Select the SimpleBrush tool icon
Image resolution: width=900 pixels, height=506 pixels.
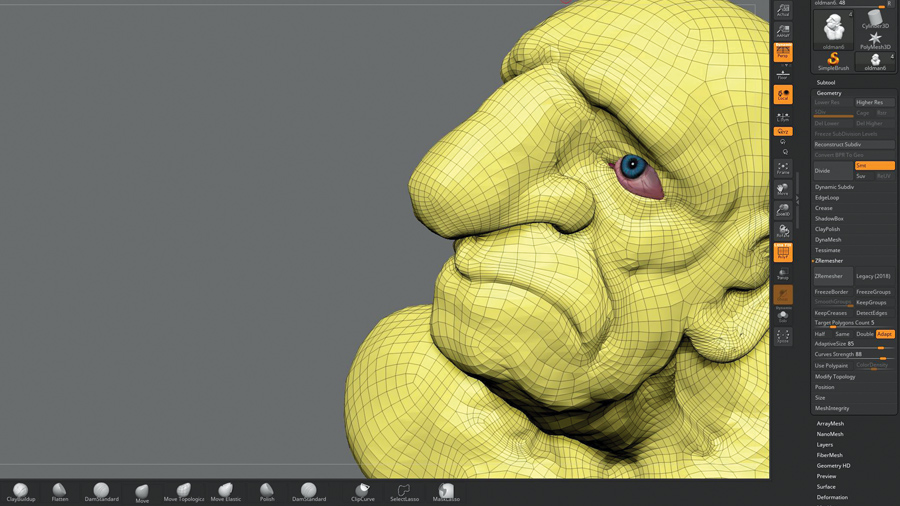pyautogui.click(x=833, y=61)
